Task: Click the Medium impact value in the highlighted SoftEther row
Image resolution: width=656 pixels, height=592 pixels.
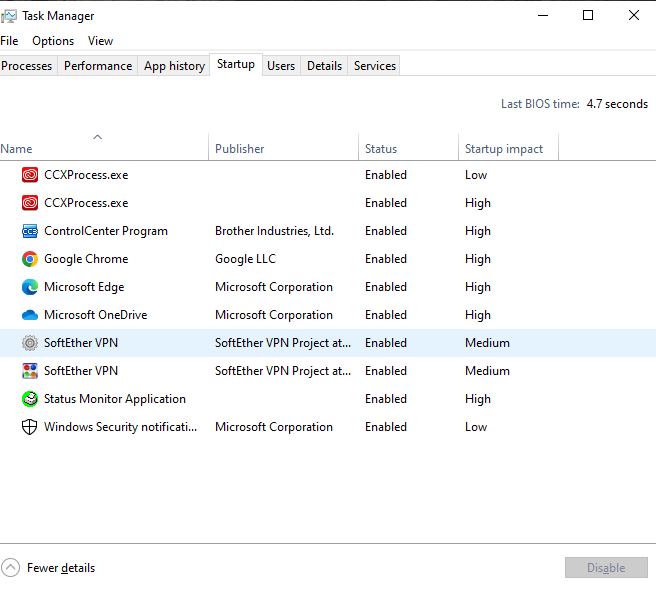Action: [x=487, y=343]
